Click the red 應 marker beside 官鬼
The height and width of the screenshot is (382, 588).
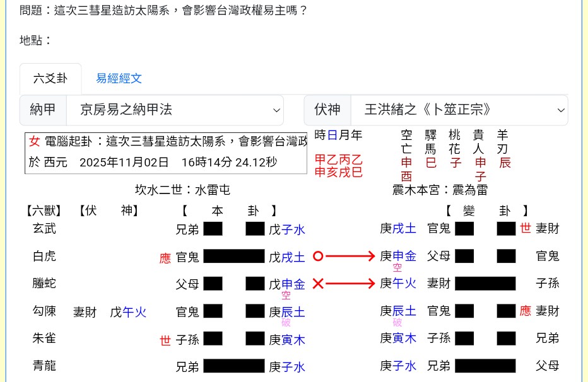tap(165, 258)
